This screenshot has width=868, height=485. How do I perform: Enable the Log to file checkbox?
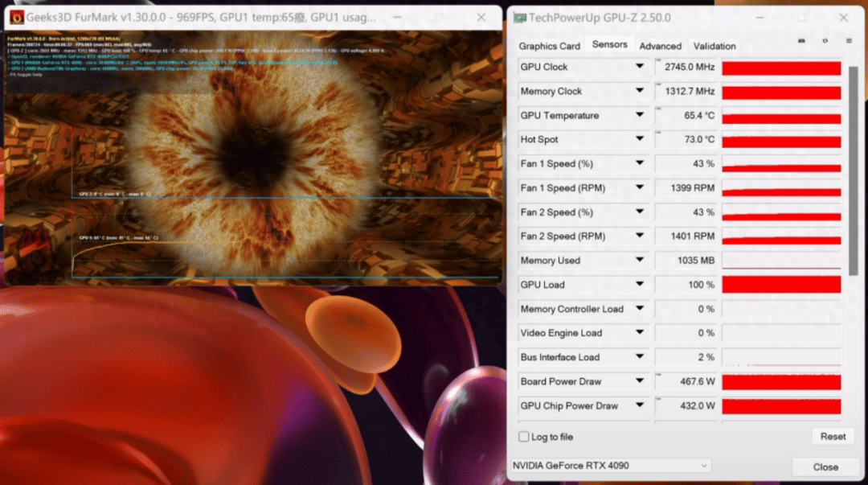click(524, 437)
